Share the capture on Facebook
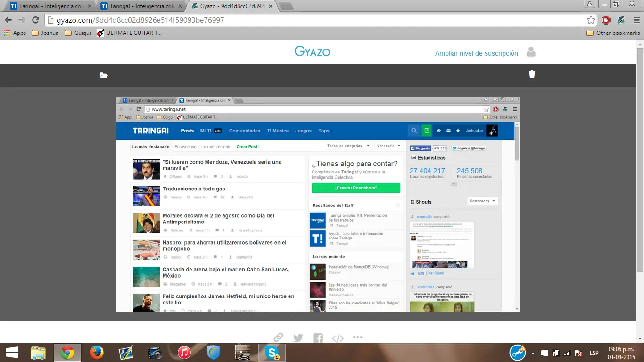 tap(318, 337)
